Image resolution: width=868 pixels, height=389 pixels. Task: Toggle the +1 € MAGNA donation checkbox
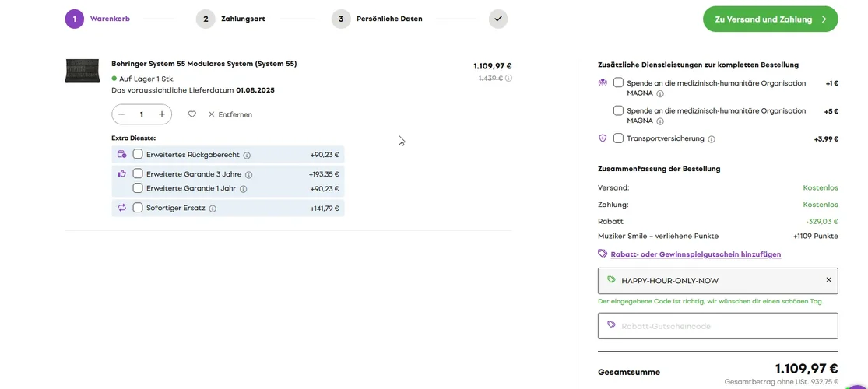pyautogui.click(x=618, y=82)
